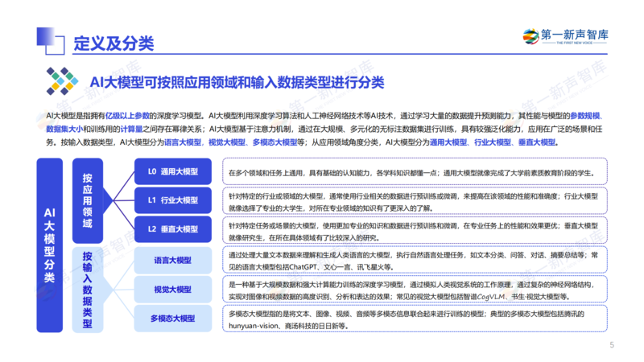The height and width of the screenshot is (362, 644).
Task: Click the L2 垂直大模型 box
Action: (173, 229)
